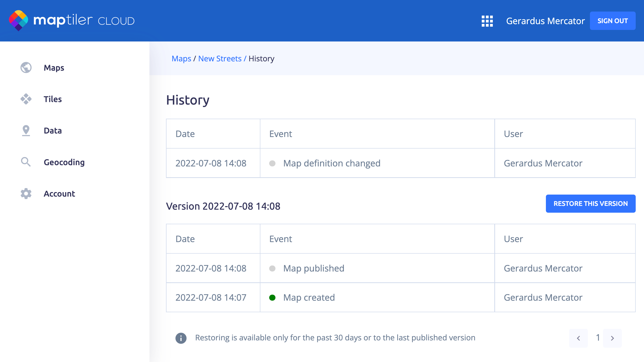
Task: Follow the Maps breadcrumb link
Action: (x=181, y=59)
